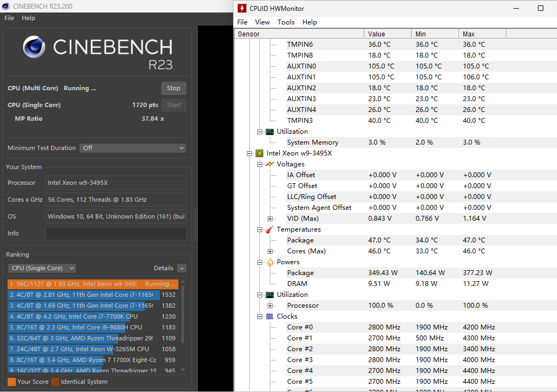Select the Package temperature row
Screen dimensions: 557x392
click(395, 240)
